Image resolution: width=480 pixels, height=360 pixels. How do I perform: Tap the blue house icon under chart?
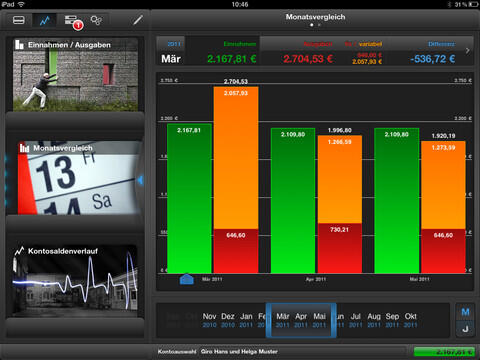(187, 279)
